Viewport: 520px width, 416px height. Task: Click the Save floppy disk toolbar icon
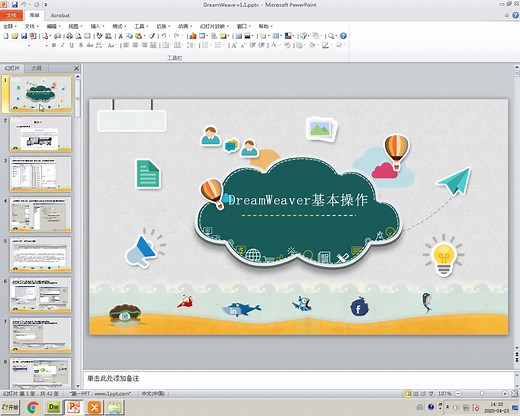click(24, 36)
